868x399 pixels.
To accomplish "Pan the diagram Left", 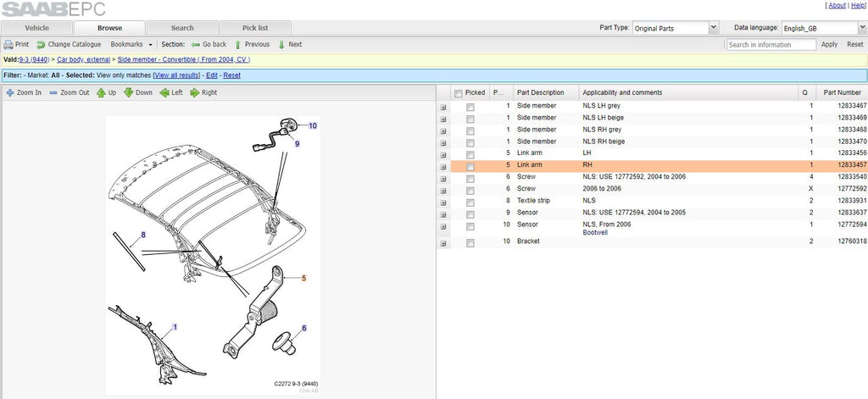I will point(171,92).
